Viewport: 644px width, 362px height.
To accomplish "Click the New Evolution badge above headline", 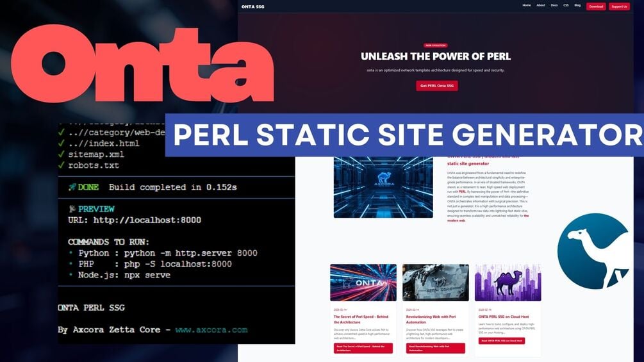I will 435,45.
